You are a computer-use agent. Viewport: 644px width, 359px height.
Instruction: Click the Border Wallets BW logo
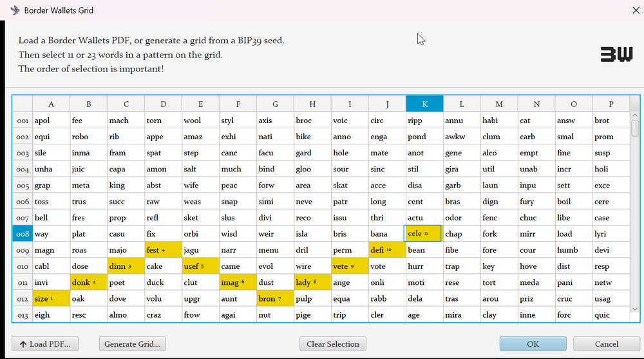pyautogui.click(x=616, y=54)
